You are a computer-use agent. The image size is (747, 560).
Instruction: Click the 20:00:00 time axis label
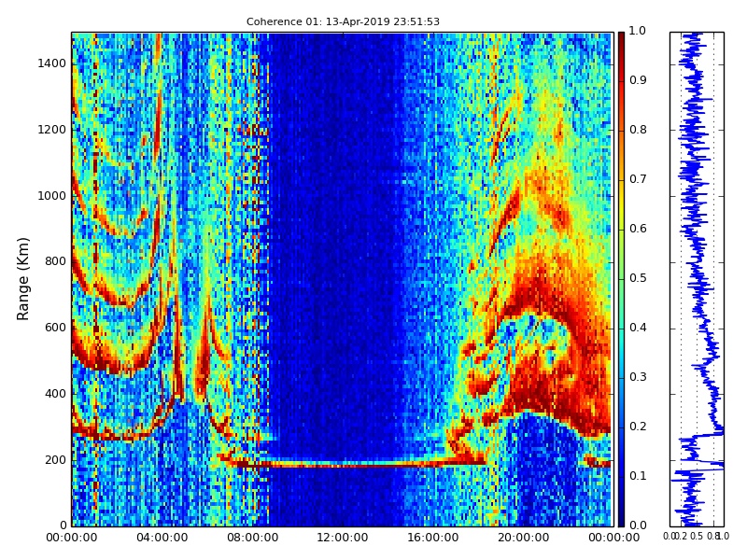tap(524, 538)
